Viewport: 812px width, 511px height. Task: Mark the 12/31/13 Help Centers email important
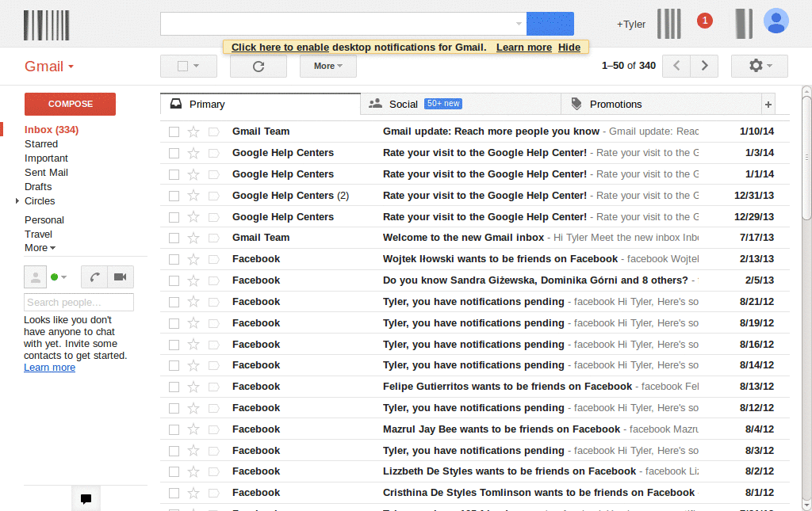click(214, 196)
